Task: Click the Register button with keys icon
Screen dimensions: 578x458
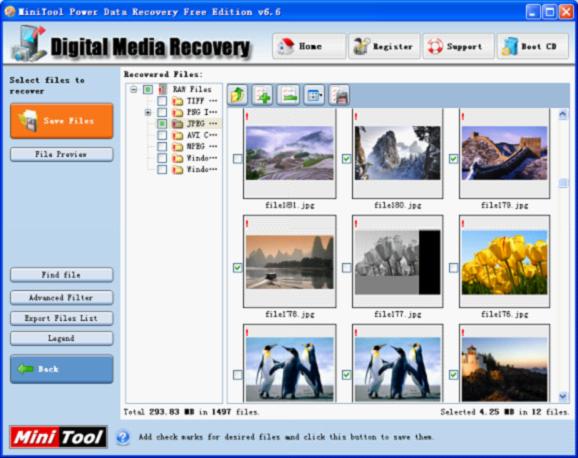Action: coord(384,46)
